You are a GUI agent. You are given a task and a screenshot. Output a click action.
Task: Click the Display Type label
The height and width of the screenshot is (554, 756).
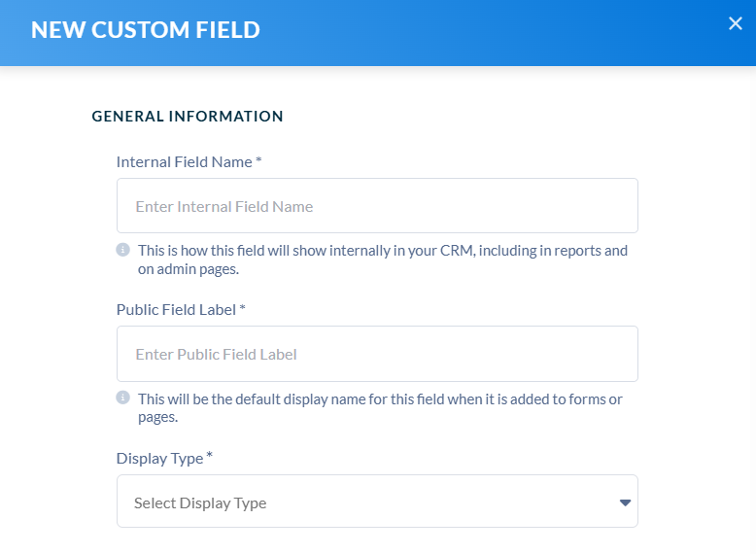tap(159, 459)
